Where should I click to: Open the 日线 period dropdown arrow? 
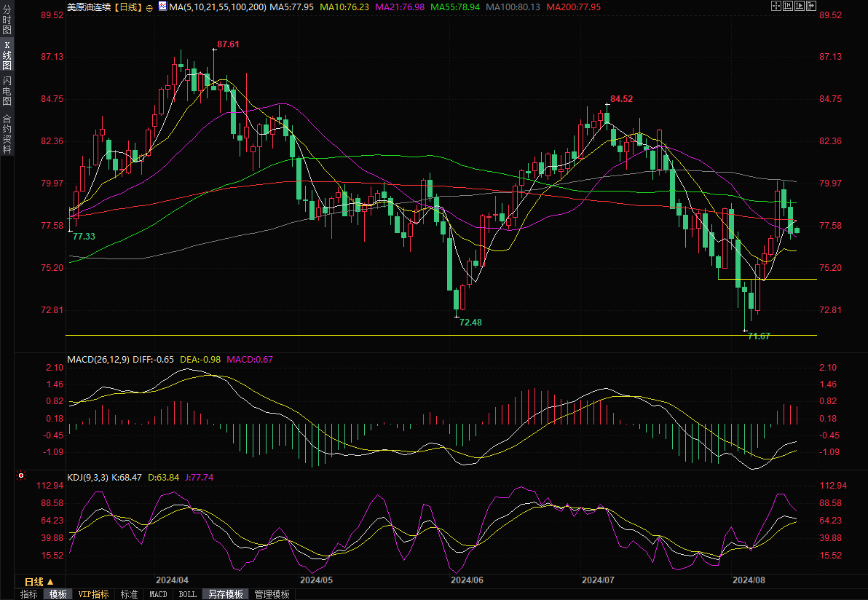(50, 583)
